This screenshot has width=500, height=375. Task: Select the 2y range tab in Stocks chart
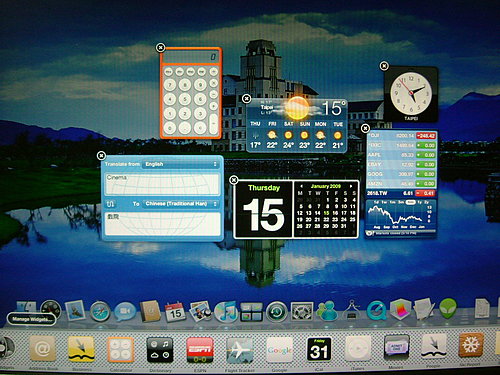coord(427,202)
